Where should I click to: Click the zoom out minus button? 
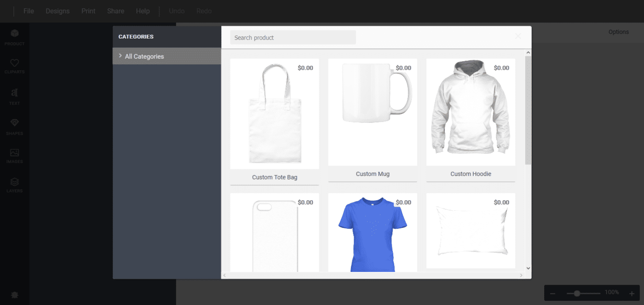tap(553, 294)
